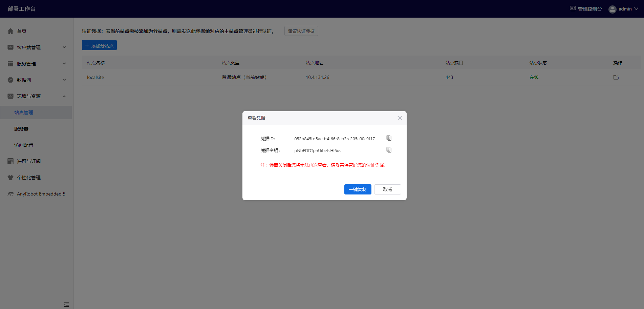This screenshot has width=644, height=309.
Task: Click the 操作 column header
Action: pos(618,63)
